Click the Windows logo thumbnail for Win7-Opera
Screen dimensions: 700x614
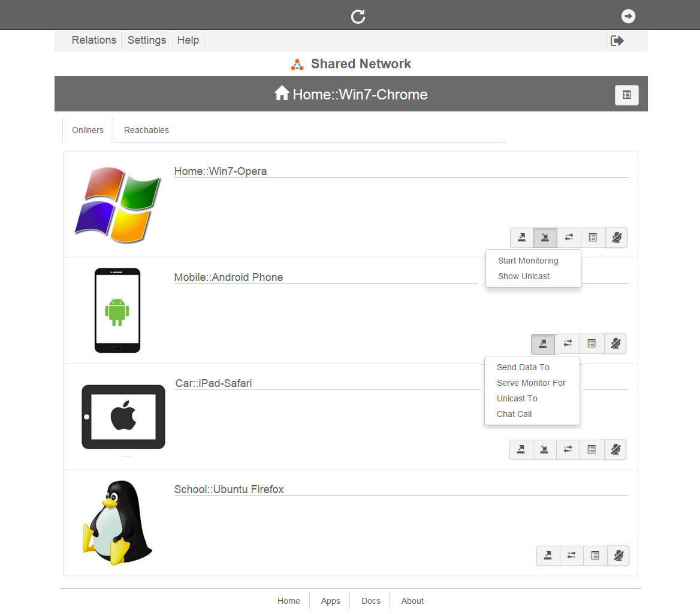tap(118, 205)
